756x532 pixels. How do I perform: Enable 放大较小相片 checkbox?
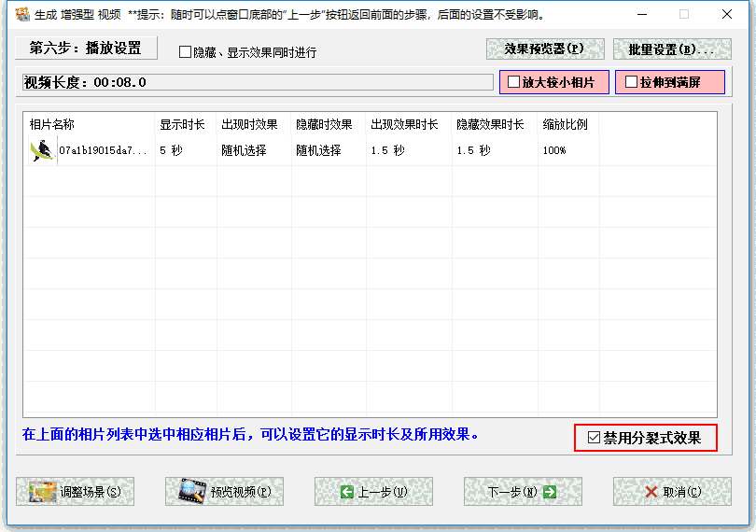pos(514,82)
